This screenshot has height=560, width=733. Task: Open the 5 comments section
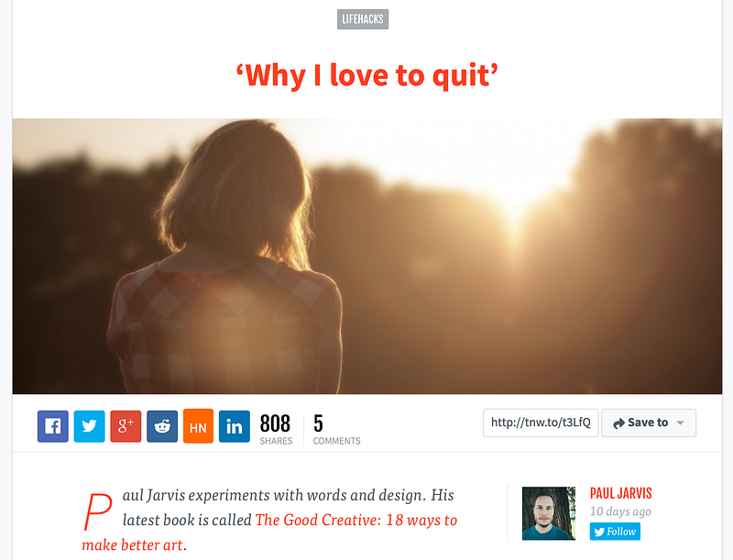(x=336, y=429)
